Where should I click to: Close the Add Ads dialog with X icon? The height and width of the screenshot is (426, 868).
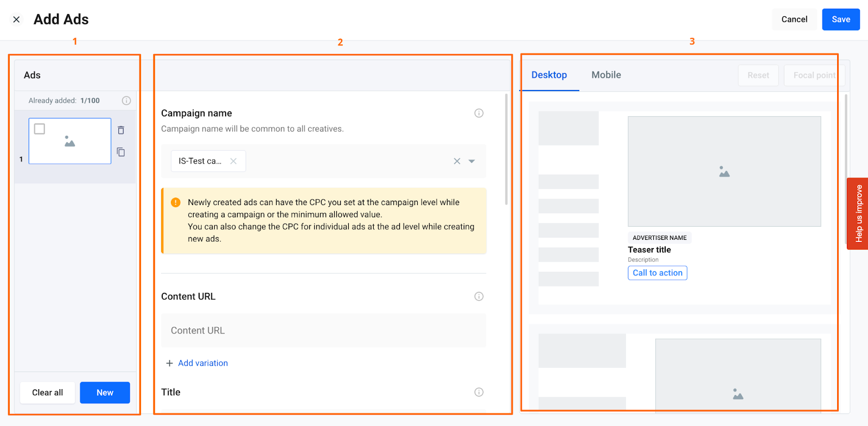coord(16,20)
